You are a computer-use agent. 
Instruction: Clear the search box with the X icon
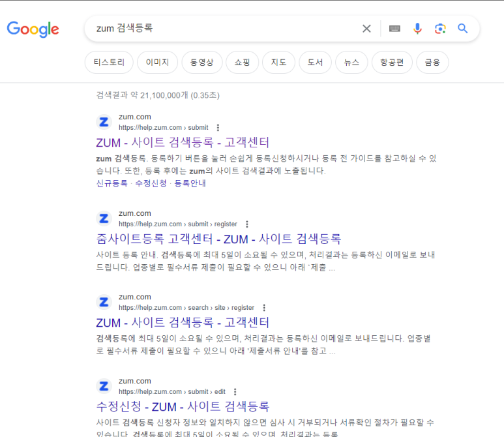[x=366, y=29]
